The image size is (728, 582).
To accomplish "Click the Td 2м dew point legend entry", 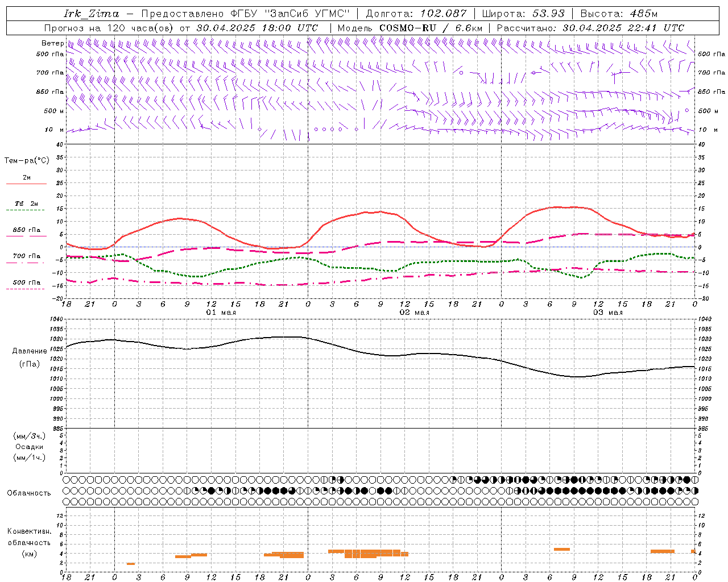I will tap(26, 203).
